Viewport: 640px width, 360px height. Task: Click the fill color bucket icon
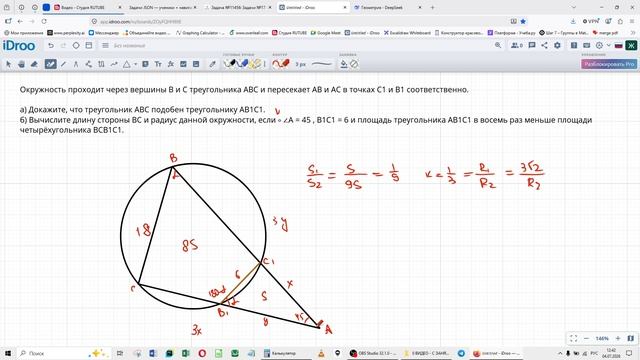(x=344, y=64)
